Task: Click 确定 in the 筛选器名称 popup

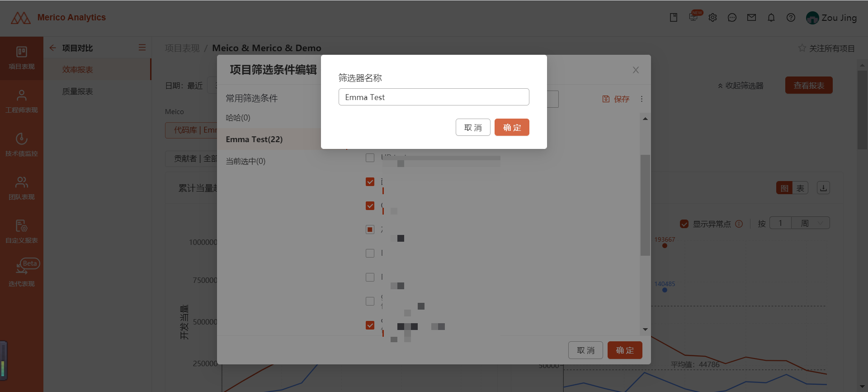Action: [512, 127]
